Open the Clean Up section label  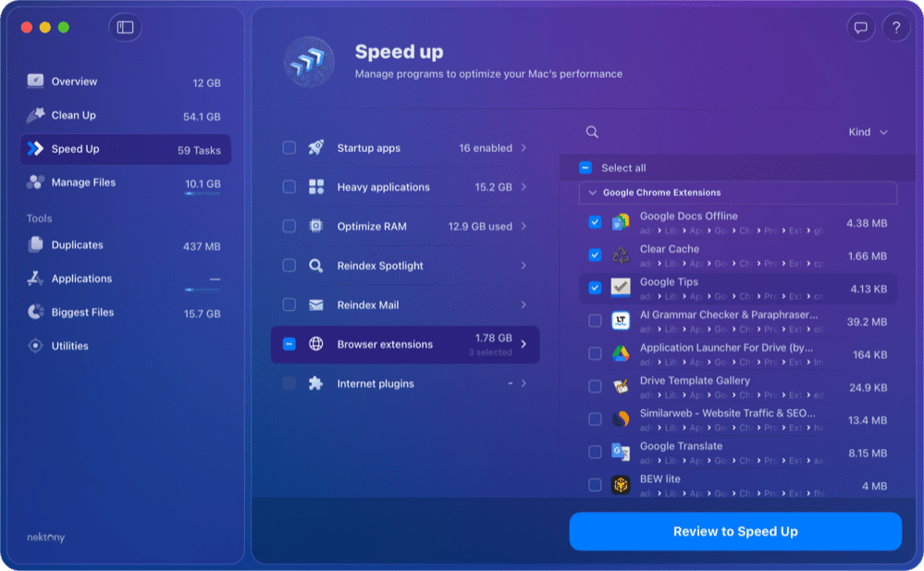click(x=74, y=115)
